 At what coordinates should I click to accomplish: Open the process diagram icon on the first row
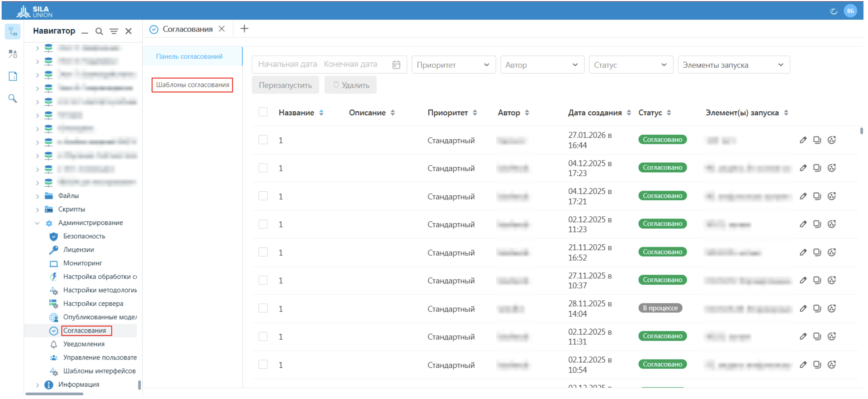tap(832, 140)
